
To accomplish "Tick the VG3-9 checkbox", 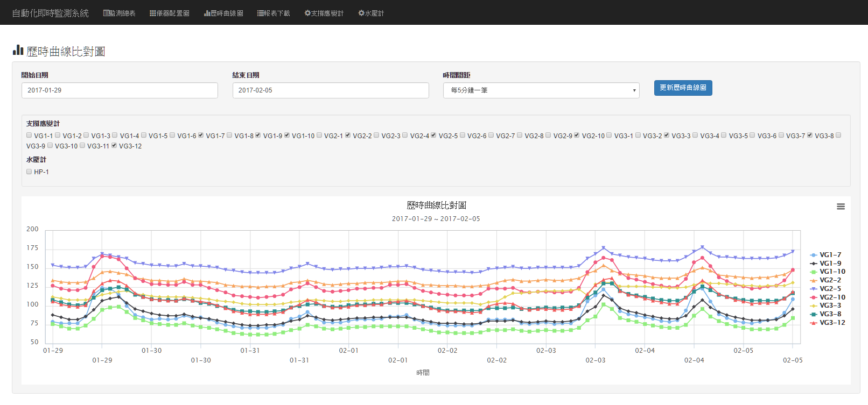I will click(838, 136).
